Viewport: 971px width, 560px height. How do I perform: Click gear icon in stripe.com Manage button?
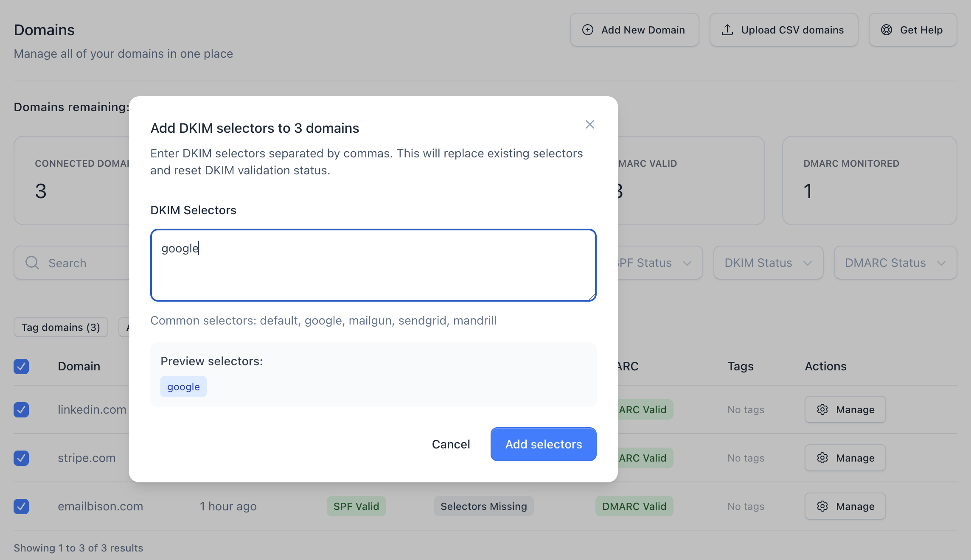click(822, 458)
